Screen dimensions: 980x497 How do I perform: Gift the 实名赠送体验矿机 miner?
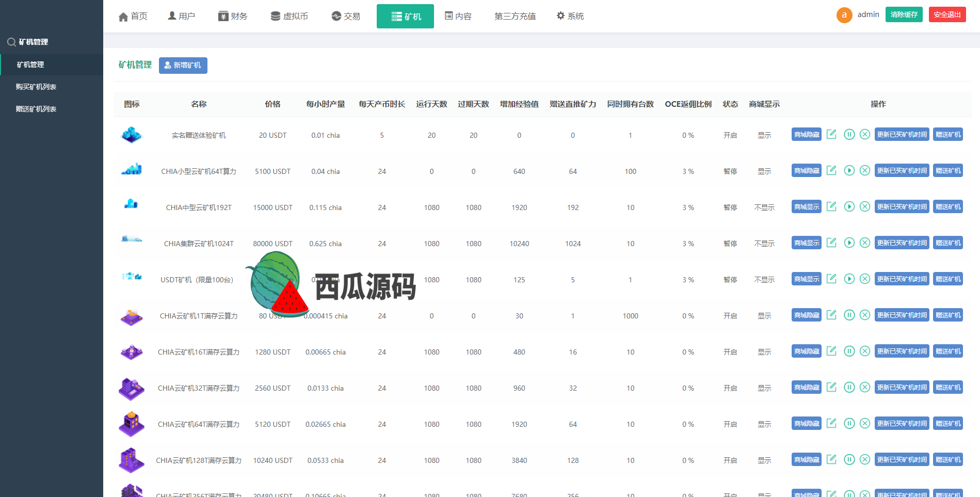coord(948,134)
